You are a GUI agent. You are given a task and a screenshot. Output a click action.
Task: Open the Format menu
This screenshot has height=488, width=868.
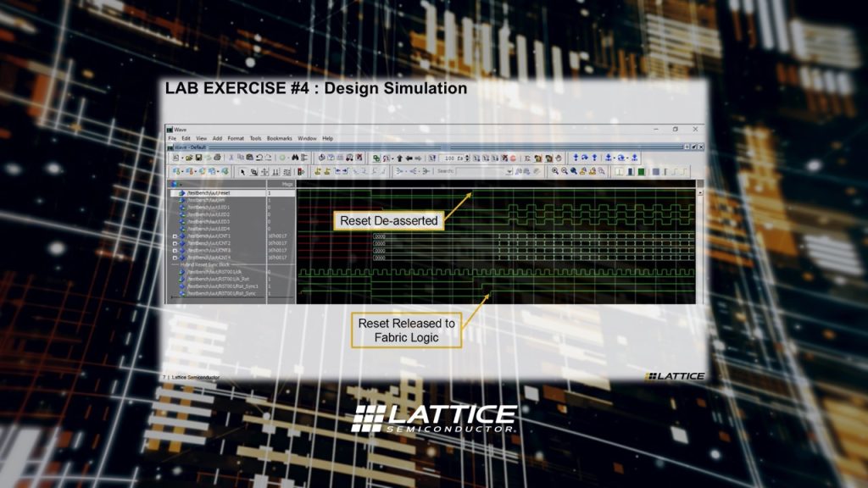(x=236, y=138)
